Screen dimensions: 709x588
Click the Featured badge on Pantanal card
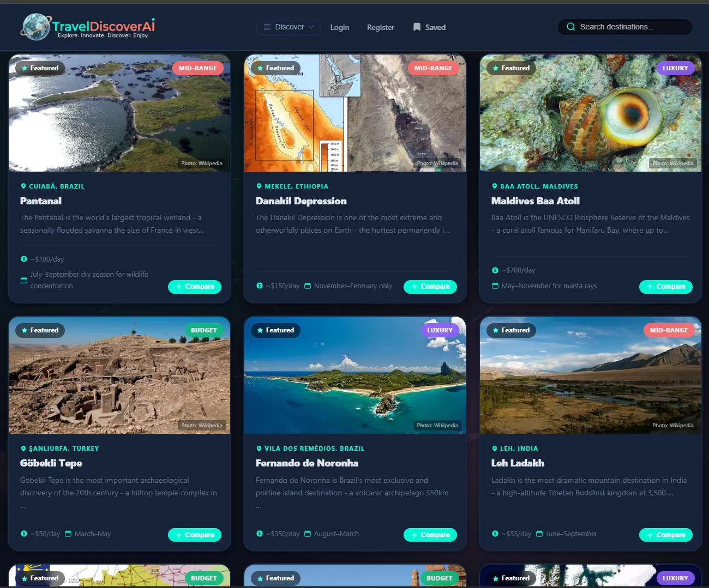pos(40,68)
